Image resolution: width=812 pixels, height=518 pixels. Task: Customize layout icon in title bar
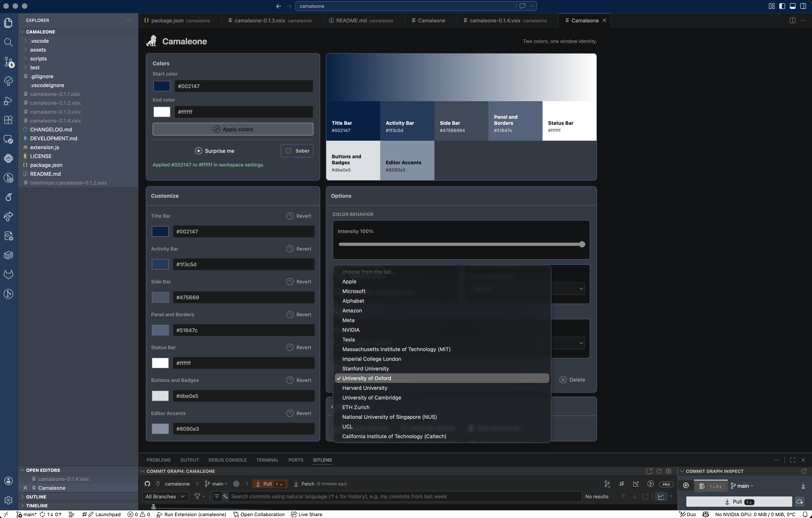[772, 6]
